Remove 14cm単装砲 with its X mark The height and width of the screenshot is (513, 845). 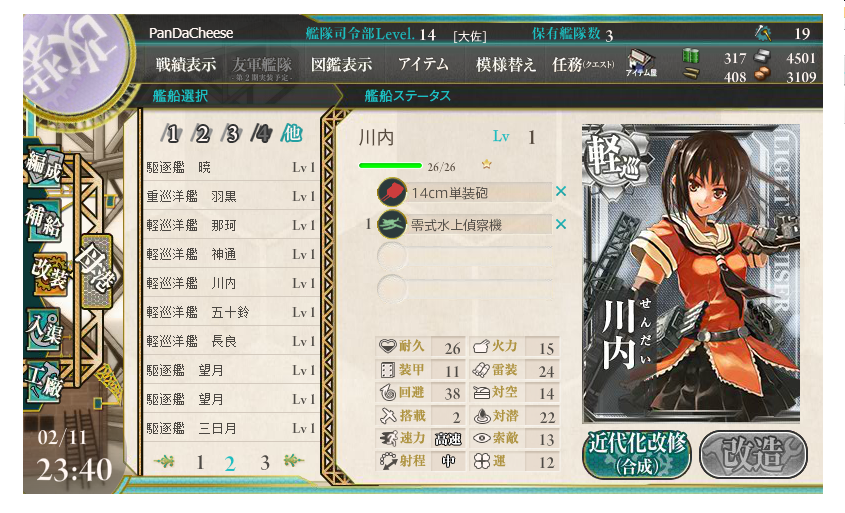[560, 191]
